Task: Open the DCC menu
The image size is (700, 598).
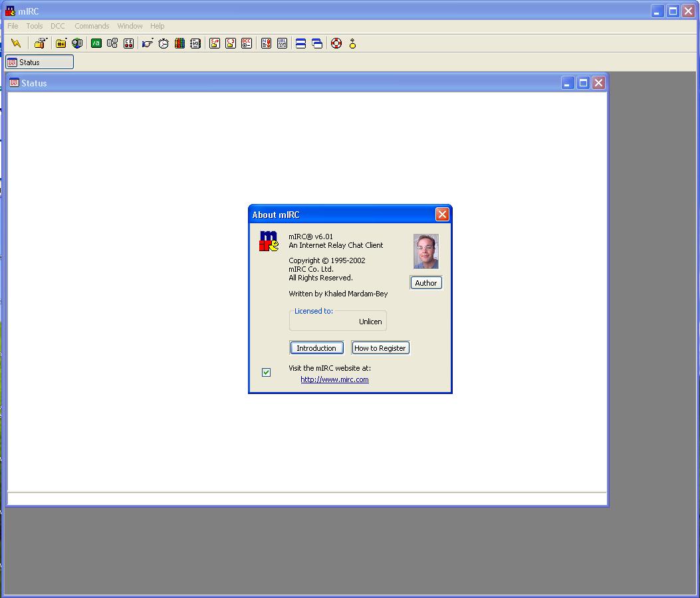Action: tap(58, 26)
